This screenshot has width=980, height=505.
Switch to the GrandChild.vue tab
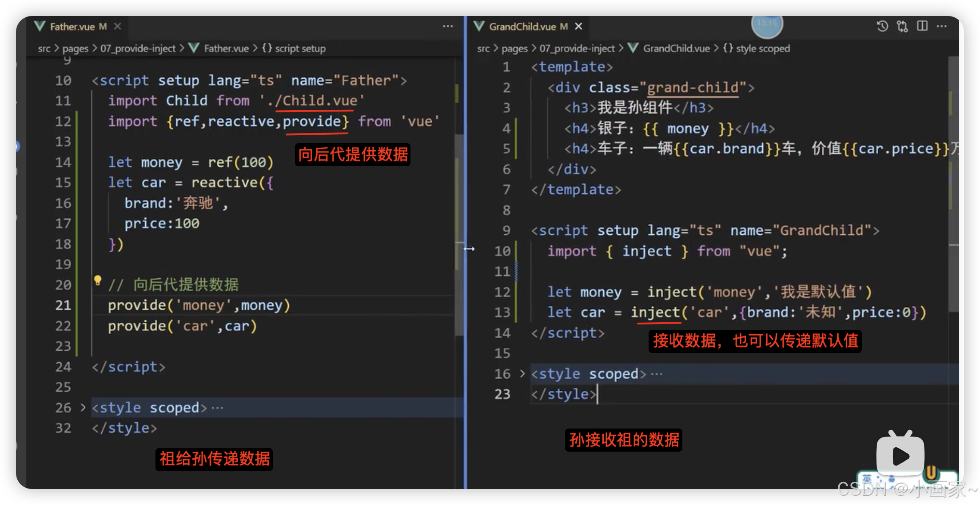coord(523,26)
